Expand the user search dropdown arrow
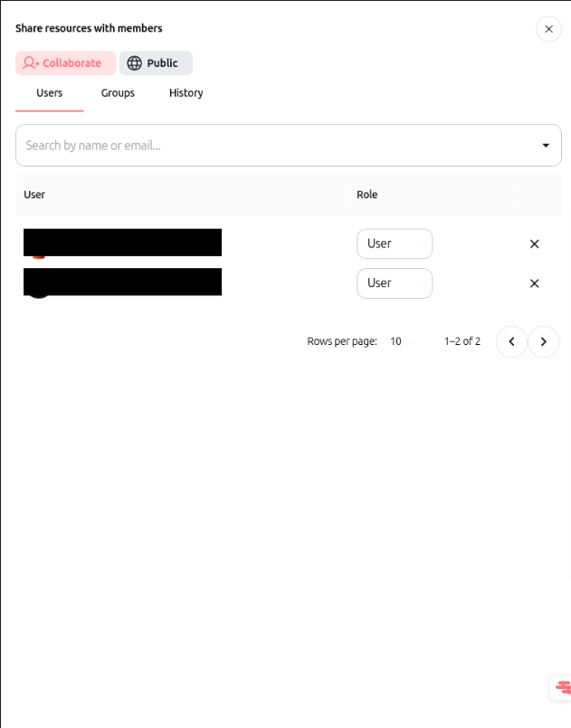 click(x=546, y=145)
